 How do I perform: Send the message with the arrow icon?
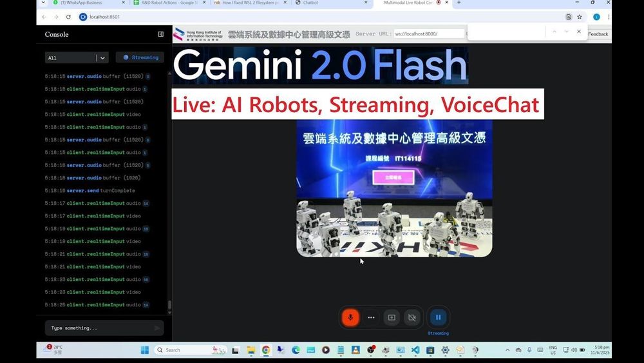click(x=157, y=328)
